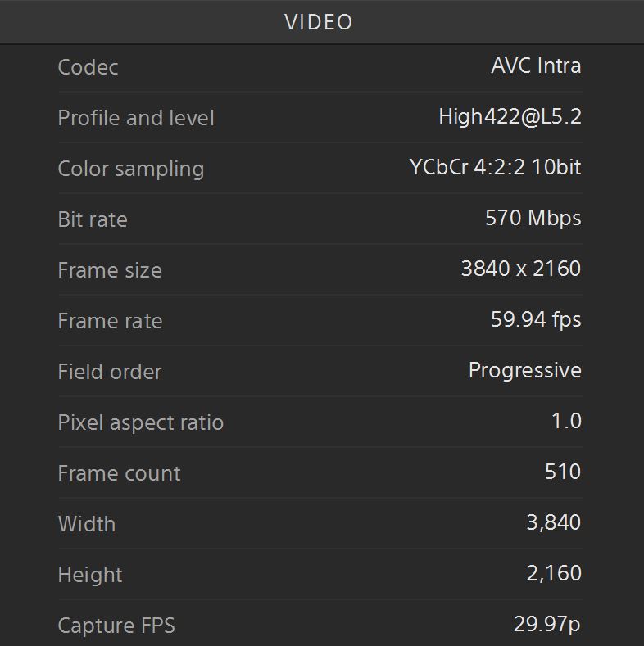Click the Frame size label
This screenshot has height=646, width=644.
tap(110, 270)
